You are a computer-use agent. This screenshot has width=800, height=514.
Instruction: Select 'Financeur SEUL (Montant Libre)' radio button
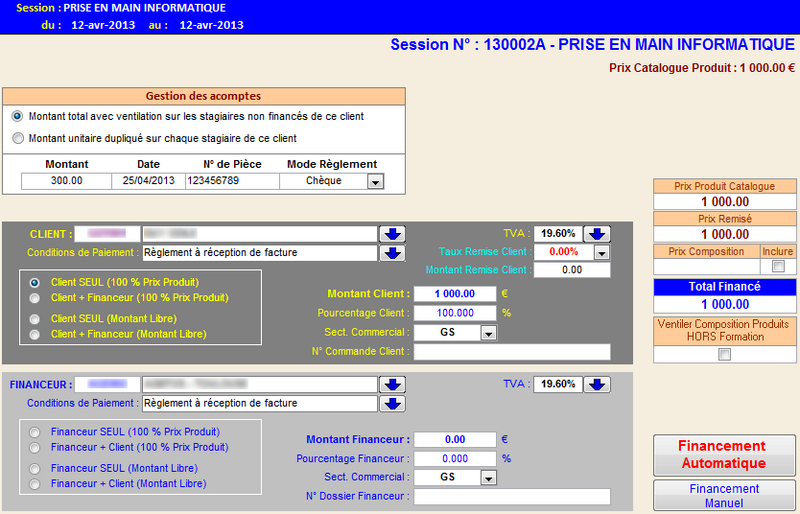36,468
